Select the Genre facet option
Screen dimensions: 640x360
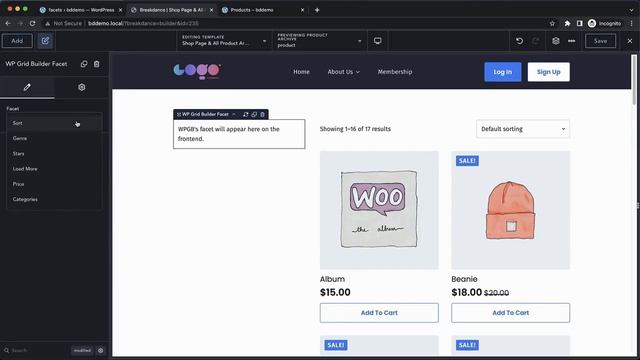(x=54, y=138)
